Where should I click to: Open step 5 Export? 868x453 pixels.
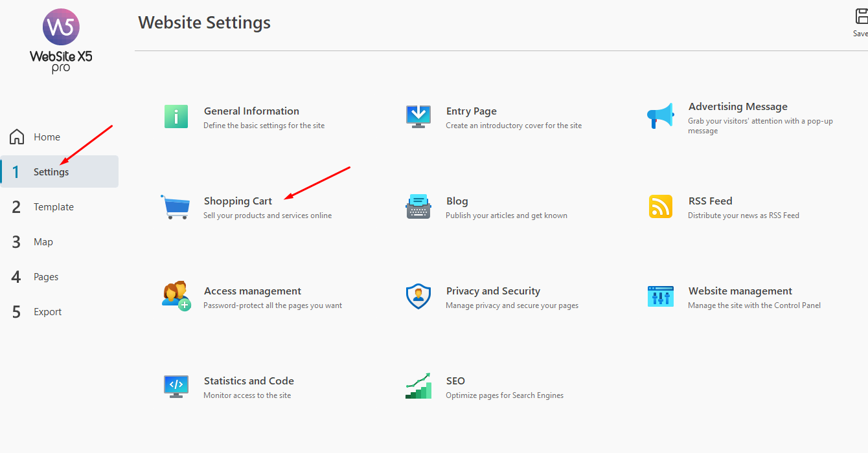coord(47,312)
